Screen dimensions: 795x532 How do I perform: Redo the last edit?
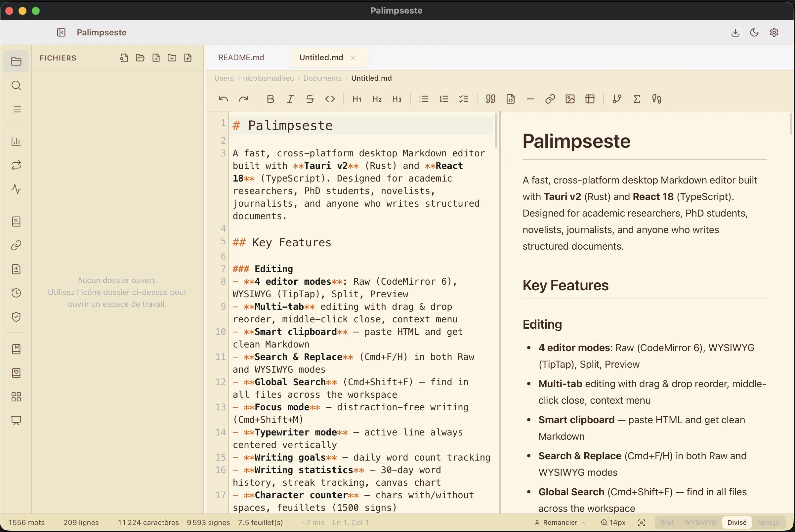[243, 99]
